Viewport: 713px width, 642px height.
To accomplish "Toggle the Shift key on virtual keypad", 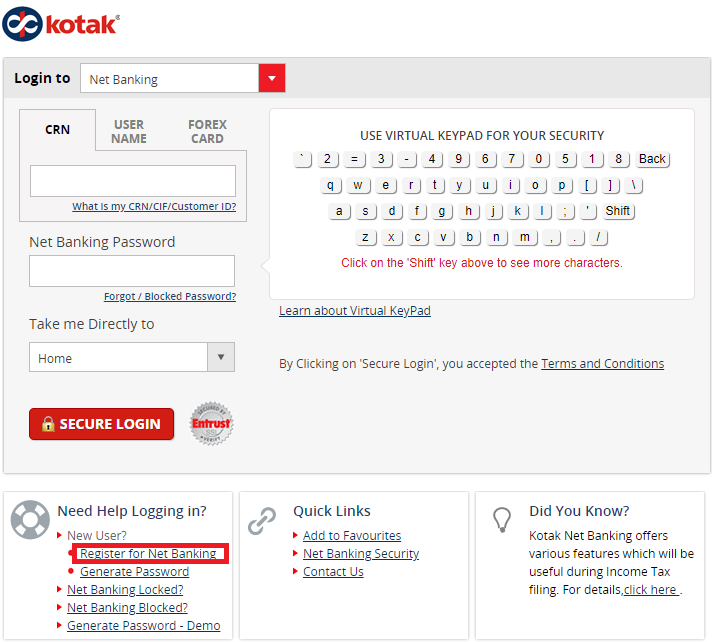I will coord(618,211).
